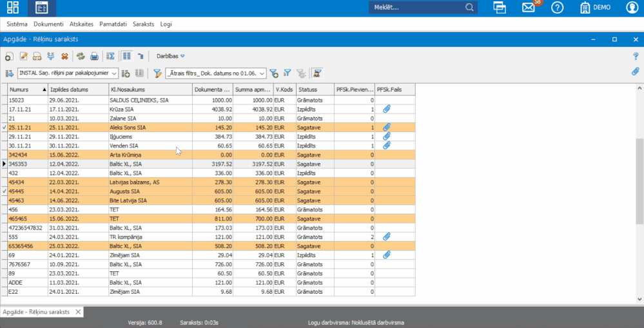Open the mail envelope notifications icon

pyautogui.click(x=529, y=8)
